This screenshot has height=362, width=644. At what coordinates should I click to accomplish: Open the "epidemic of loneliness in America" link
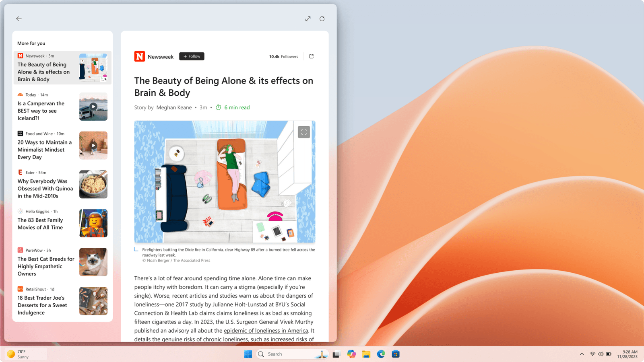(266, 330)
